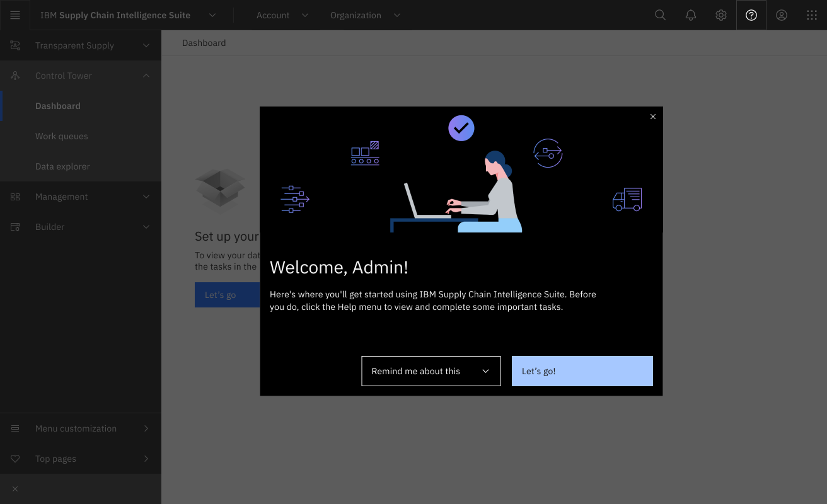Open Menu customization arrow
This screenshot has width=827, height=504.
coord(146,428)
